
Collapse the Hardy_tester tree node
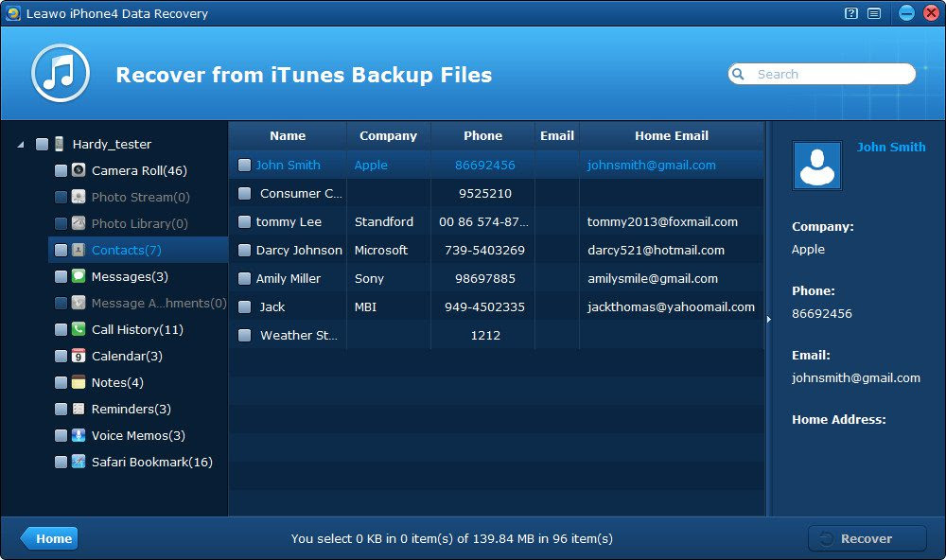tap(21, 145)
